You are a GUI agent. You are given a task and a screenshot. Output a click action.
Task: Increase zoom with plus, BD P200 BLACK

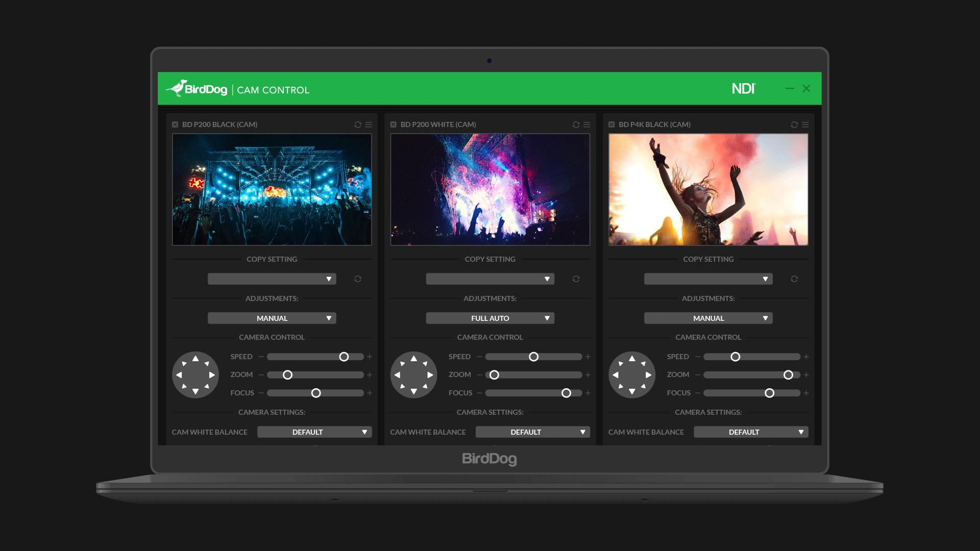point(370,375)
